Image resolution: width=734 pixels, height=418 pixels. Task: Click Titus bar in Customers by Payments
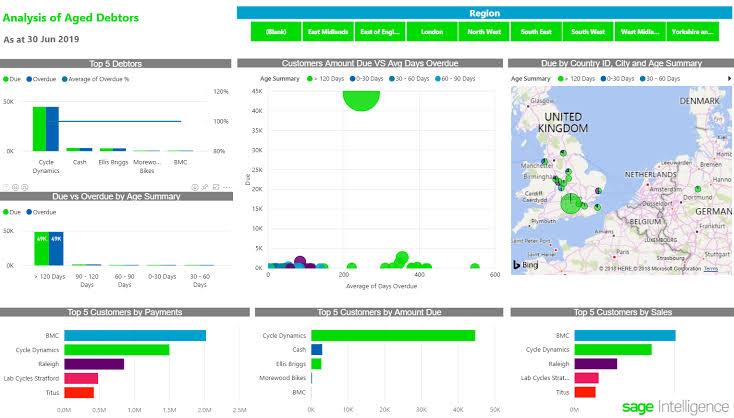(79, 392)
